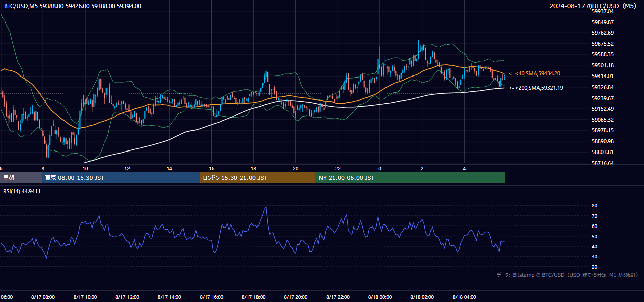The image size is (644, 302).
Task: Click the RSI scale value 20
Action: coord(594,267)
